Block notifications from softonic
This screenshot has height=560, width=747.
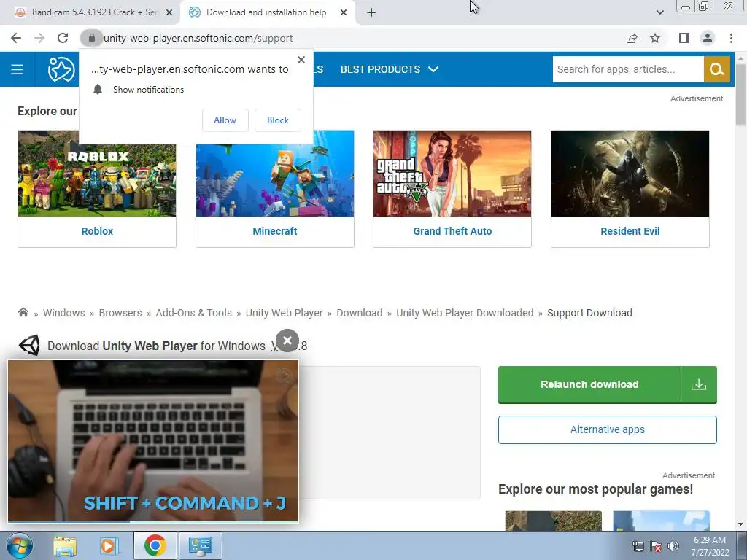(278, 120)
